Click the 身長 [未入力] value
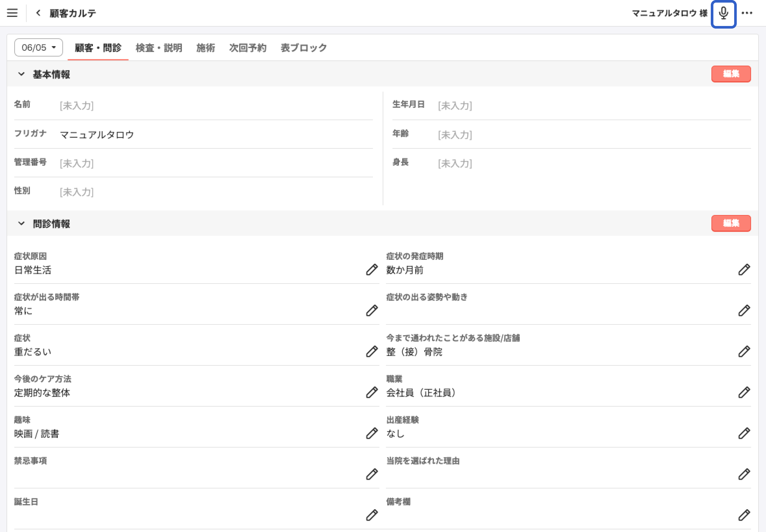The height and width of the screenshot is (532, 766). point(455,163)
